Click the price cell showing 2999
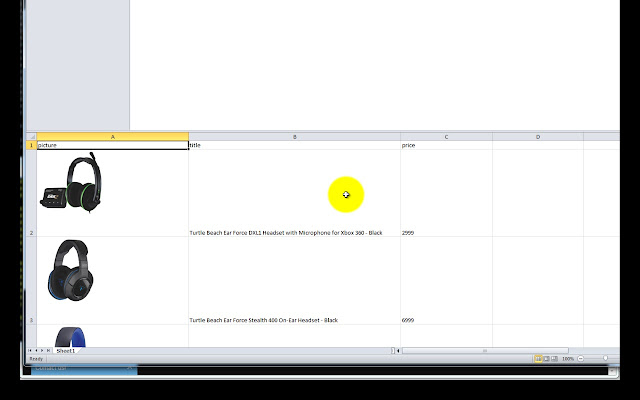Image resolution: width=640 pixels, height=400 pixels. (x=446, y=193)
